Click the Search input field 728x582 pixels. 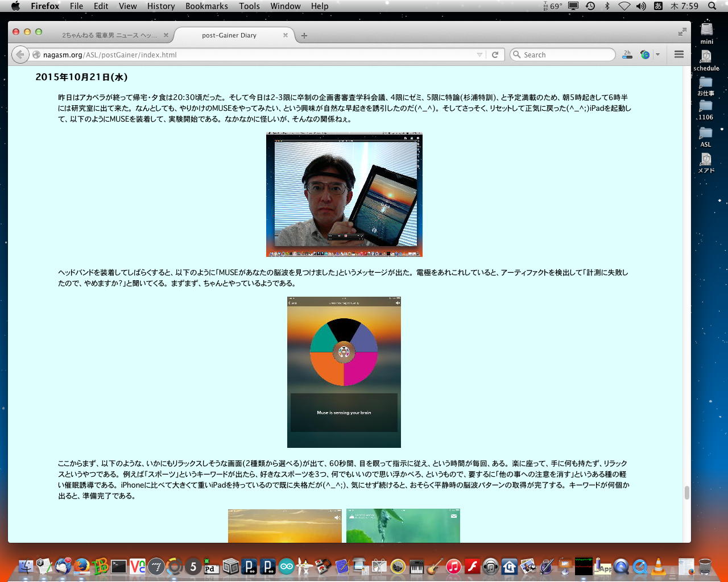click(563, 55)
